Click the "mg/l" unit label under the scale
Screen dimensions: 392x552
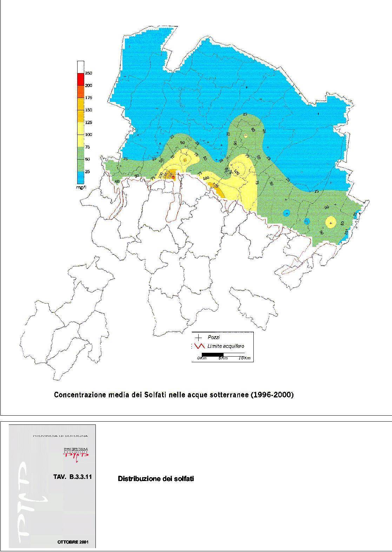(x=81, y=188)
